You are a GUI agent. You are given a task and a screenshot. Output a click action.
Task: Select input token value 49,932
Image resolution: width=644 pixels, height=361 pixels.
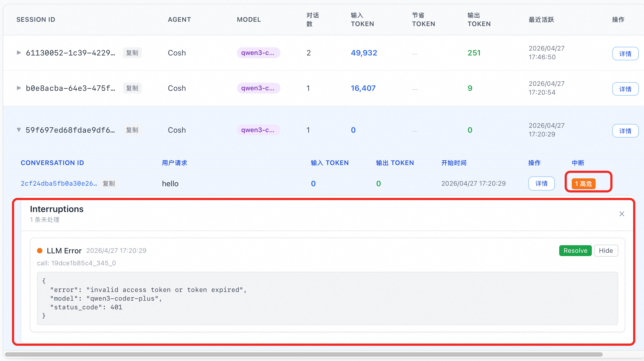(364, 53)
